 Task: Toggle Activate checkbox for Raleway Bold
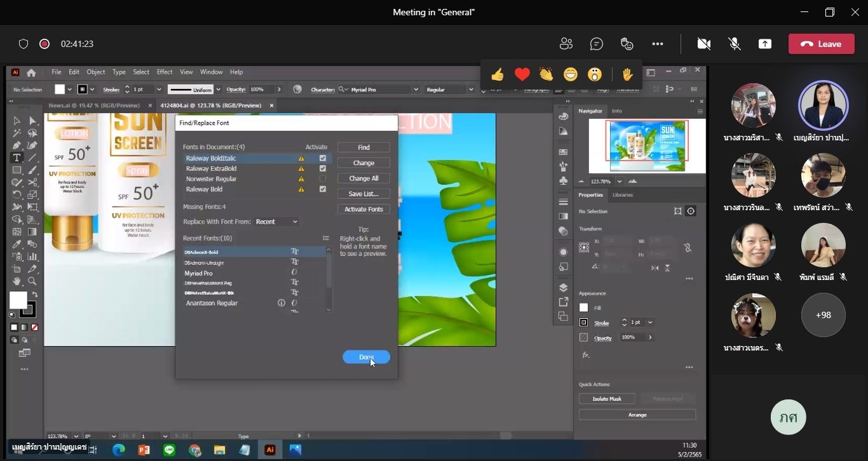coord(323,189)
